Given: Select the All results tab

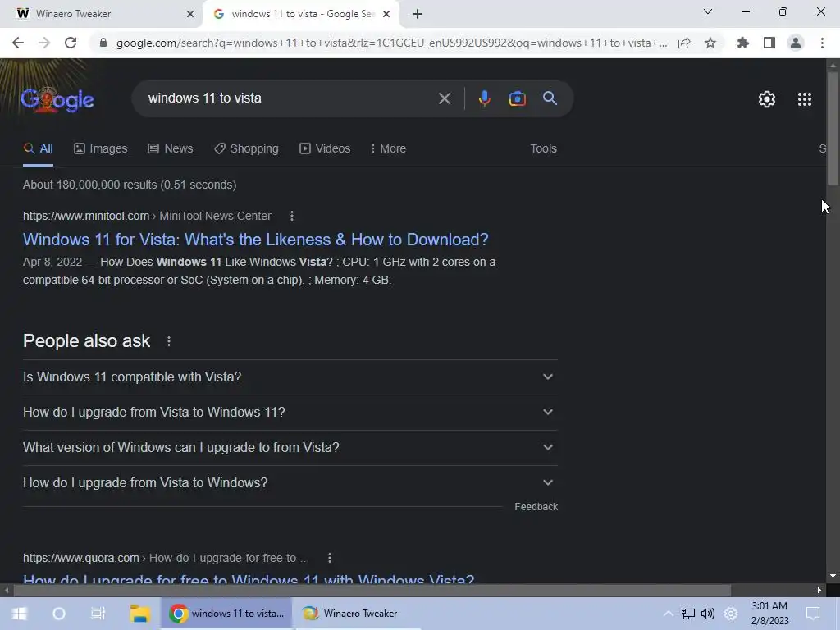Looking at the screenshot, I should click(38, 149).
